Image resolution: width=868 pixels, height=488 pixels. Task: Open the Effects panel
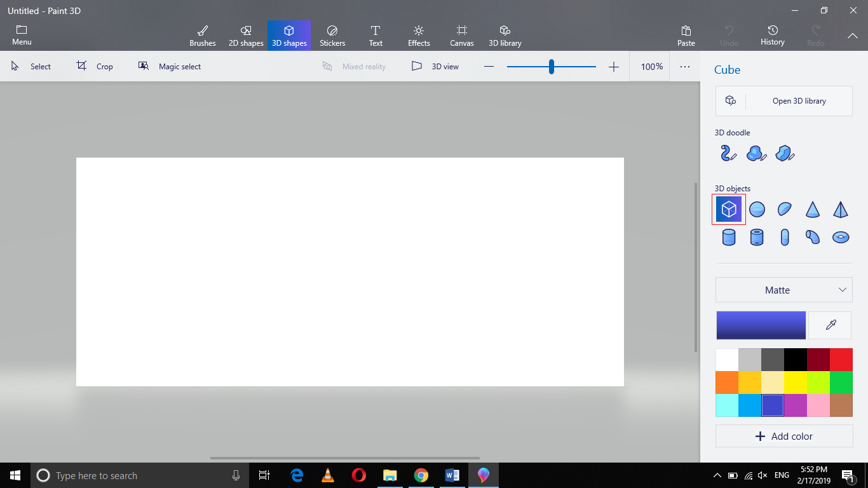coord(418,35)
